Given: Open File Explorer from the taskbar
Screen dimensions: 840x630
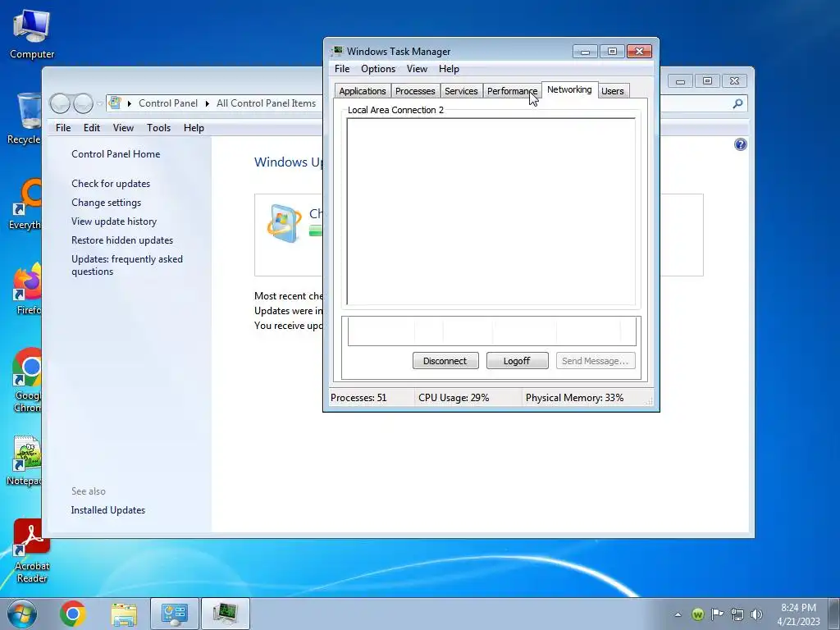Looking at the screenshot, I should pyautogui.click(x=124, y=614).
